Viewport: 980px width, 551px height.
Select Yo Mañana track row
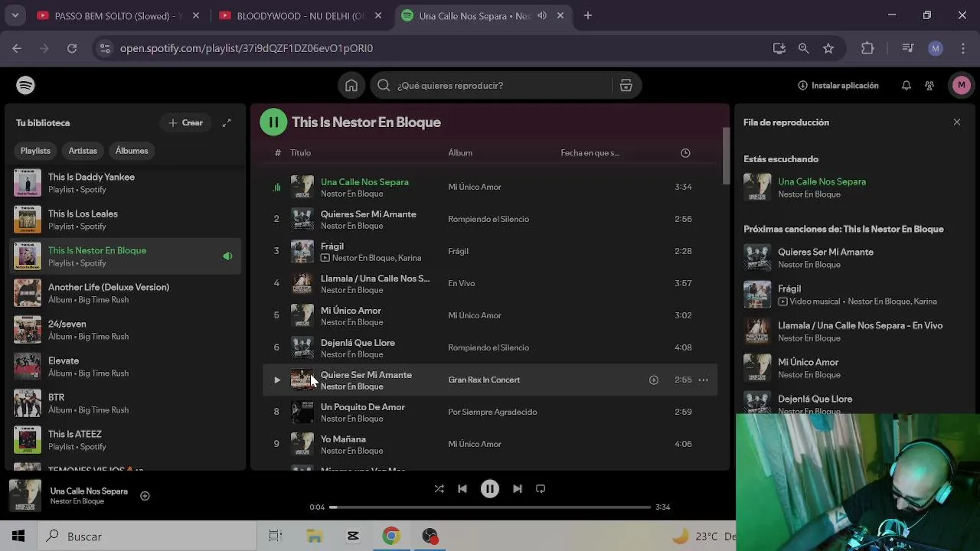(x=490, y=444)
